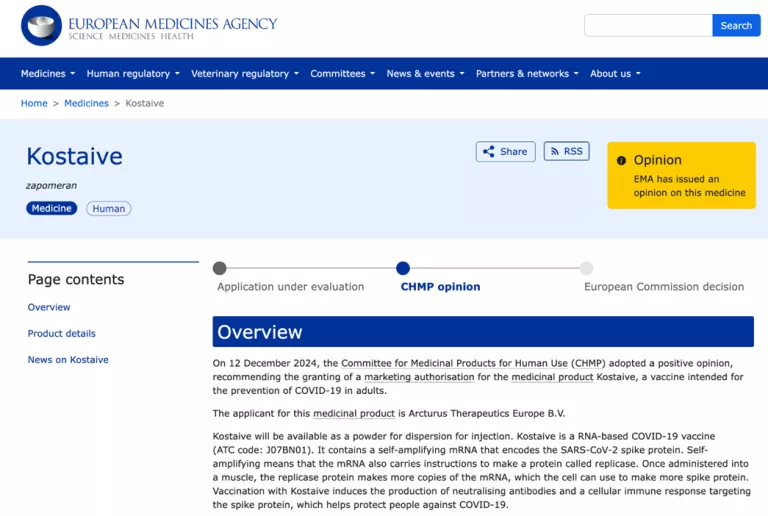The image size is (768, 516).
Task: Open the About us menu
Action: click(615, 74)
